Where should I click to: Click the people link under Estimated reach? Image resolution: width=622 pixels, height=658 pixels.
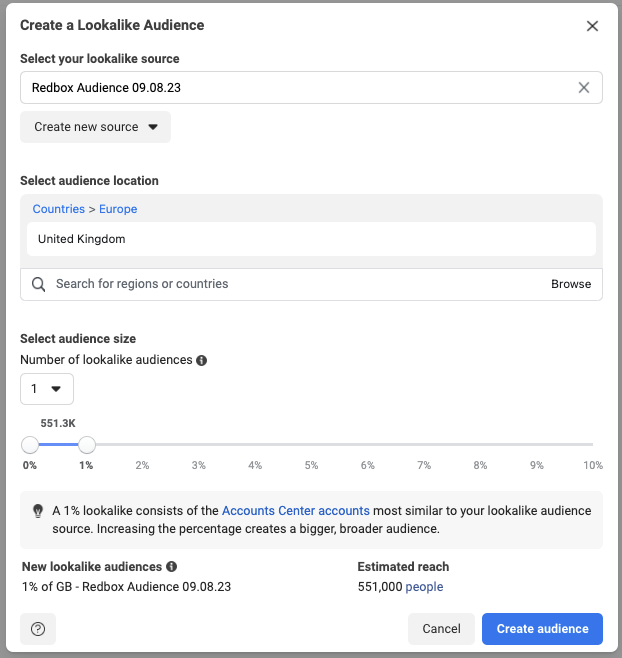(424, 587)
